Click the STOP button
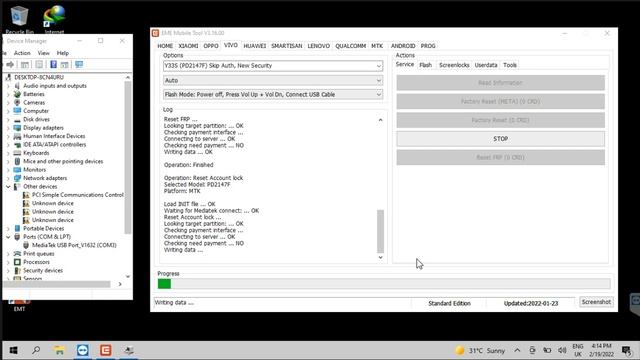The image size is (640, 360). [x=500, y=139]
